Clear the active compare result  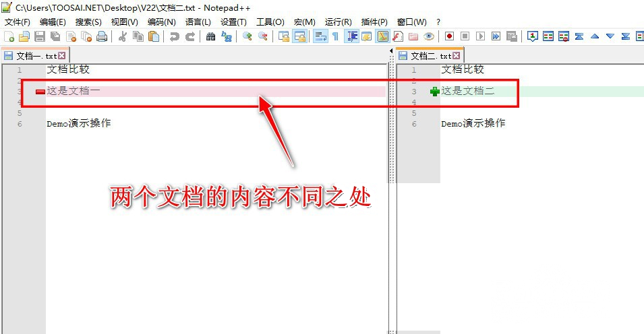coord(564,36)
